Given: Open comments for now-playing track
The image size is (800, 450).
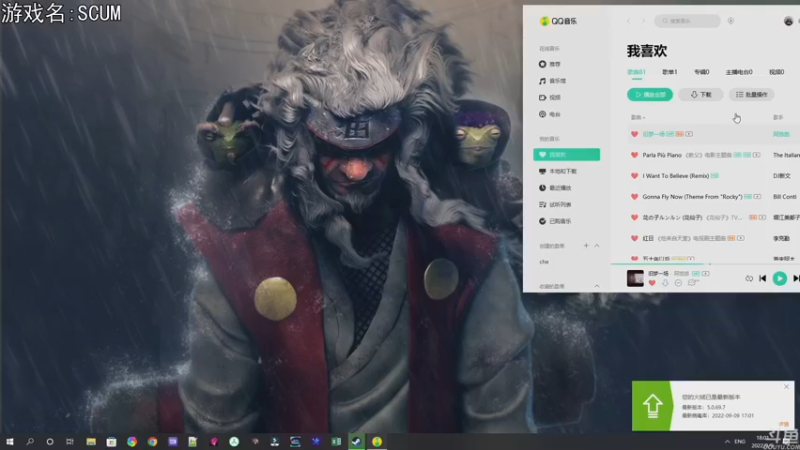Looking at the screenshot, I should [692, 283].
